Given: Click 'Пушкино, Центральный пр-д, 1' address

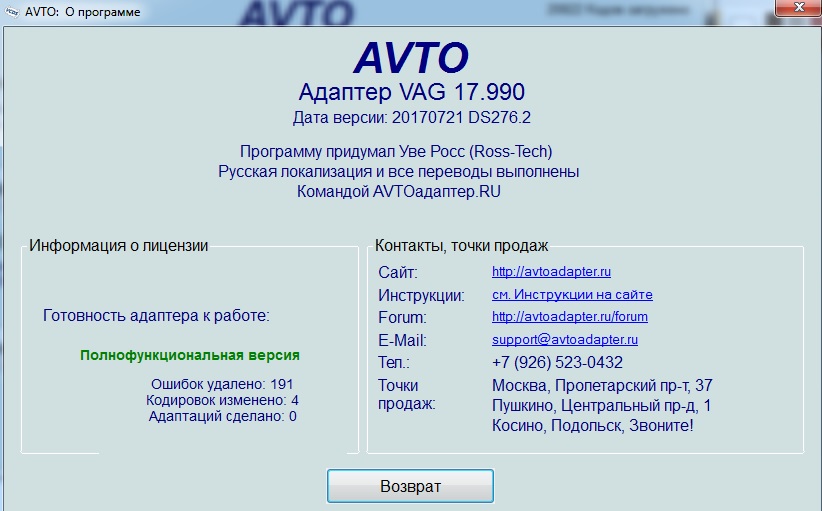Looking at the screenshot, I should tap(601, 406).
